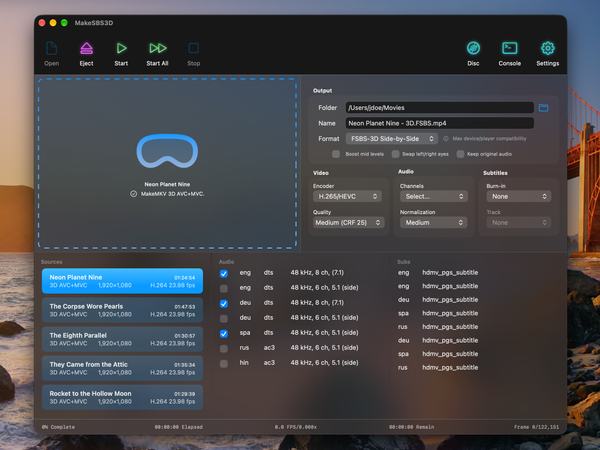
Task: Click the '0% Complete' status text
Action: click(58, 427)
